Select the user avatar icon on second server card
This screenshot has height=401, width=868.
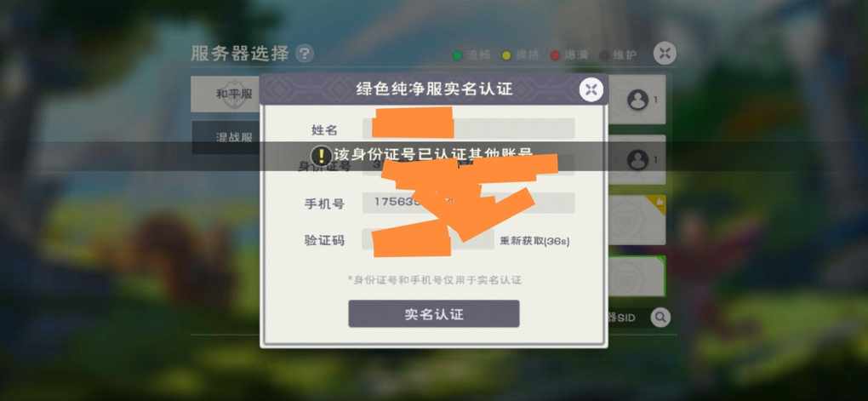click(x=637, y=160)
